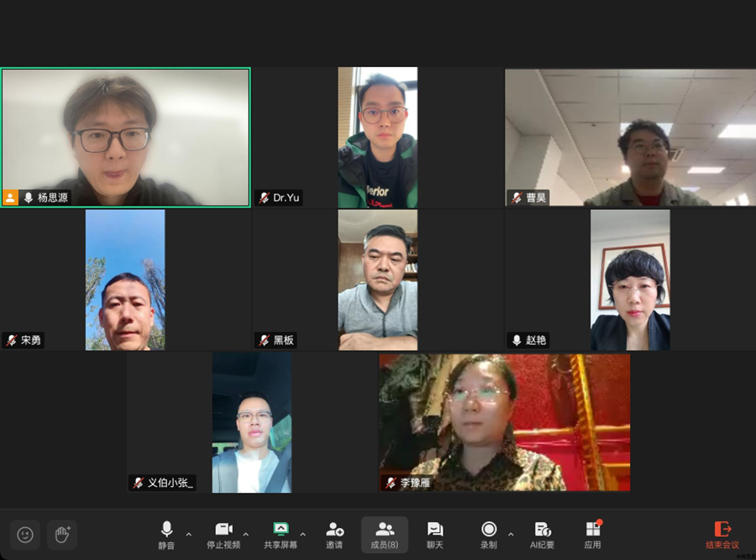Open the 应用 apps grid
Viewport: 756px width, 560px height.
click(x=593, y=535)
